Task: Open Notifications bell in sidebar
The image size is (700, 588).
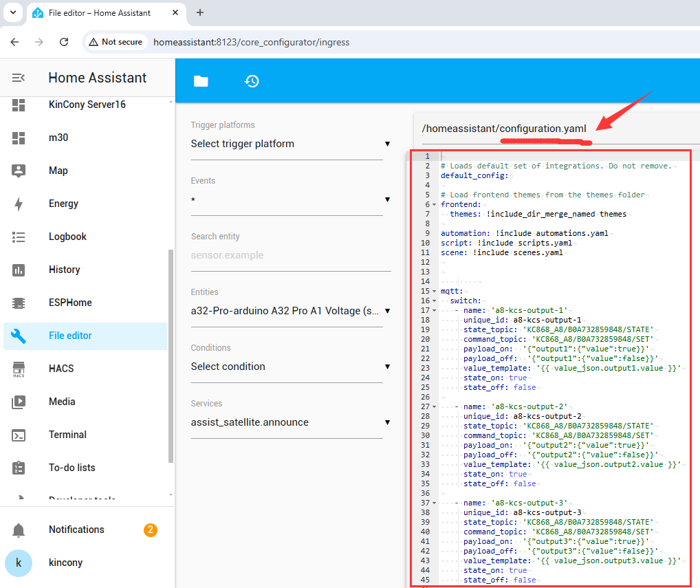Action: tap(76, 530)
